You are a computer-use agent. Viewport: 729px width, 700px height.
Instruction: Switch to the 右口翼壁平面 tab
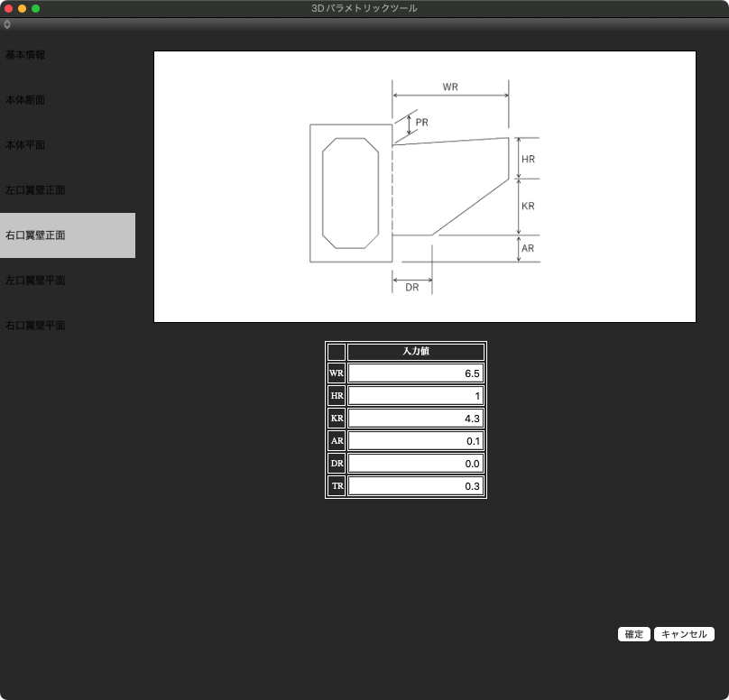(x=34, y=326)
